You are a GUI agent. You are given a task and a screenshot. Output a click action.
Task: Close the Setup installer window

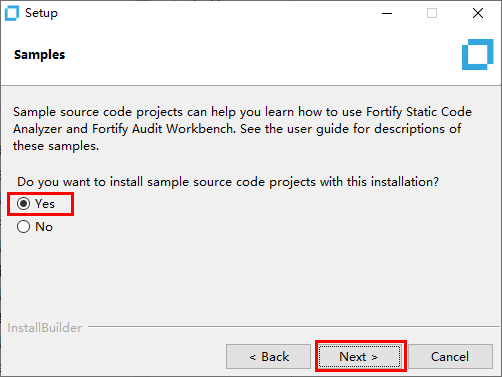478,13
